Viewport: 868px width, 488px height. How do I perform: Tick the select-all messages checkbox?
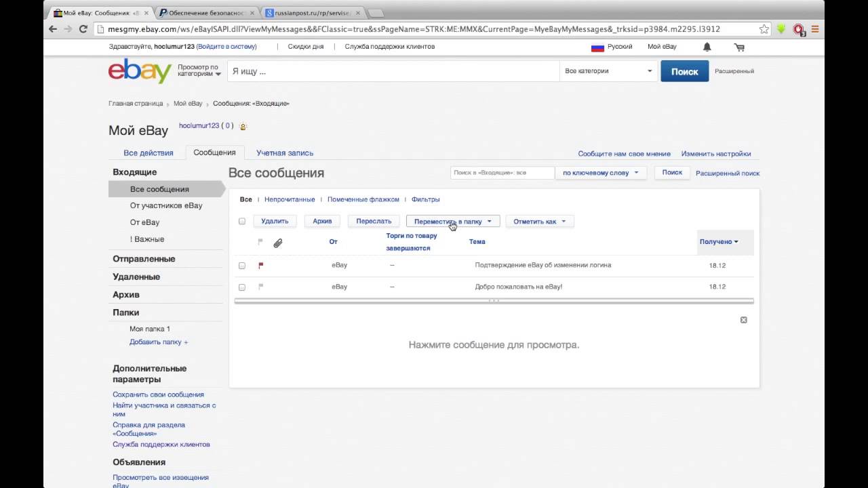(242, 221)
